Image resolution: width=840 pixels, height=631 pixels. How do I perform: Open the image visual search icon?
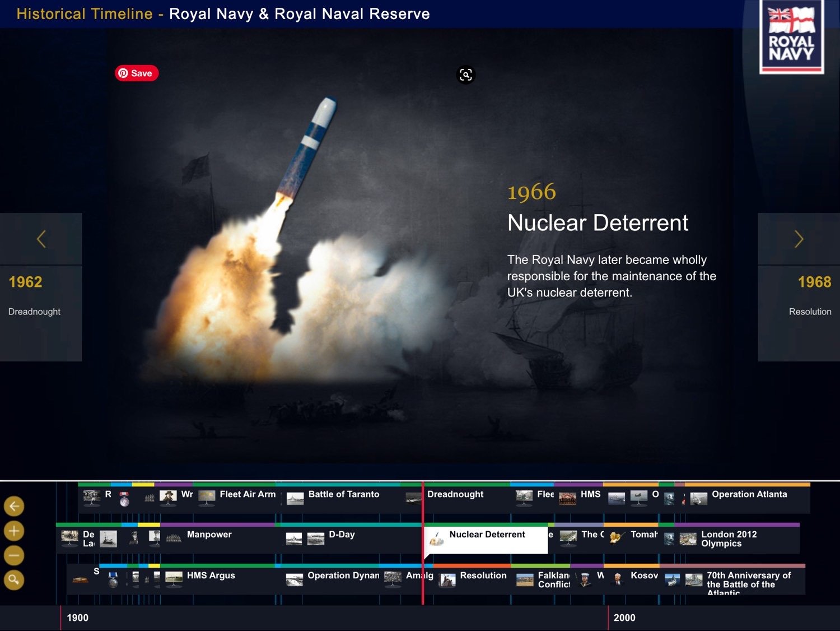(x=465, y=75)
